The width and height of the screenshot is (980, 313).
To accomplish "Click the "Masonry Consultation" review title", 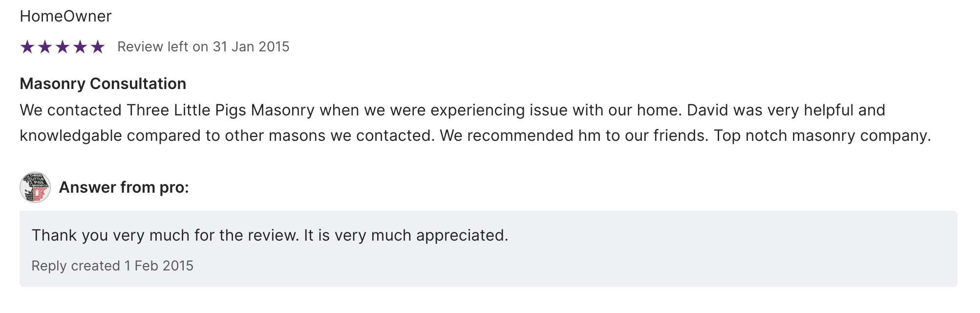I will coord(103,84).
